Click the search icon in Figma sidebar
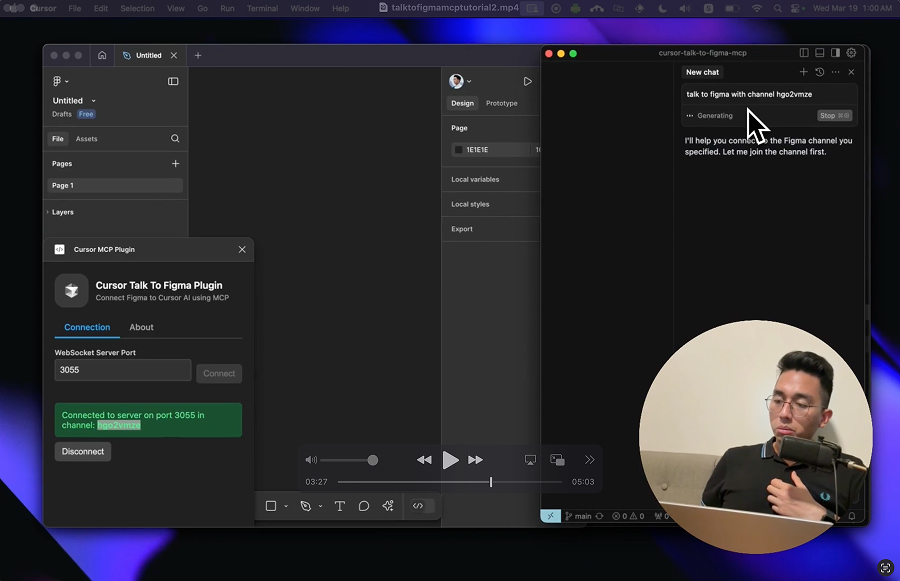This screenshot has height=581, width=900. [175, 139]
